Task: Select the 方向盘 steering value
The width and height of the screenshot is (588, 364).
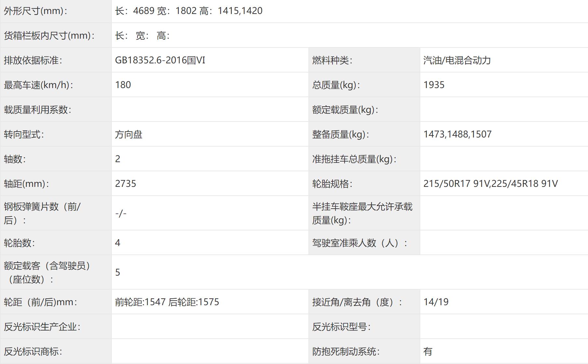Action: point(129,134)
